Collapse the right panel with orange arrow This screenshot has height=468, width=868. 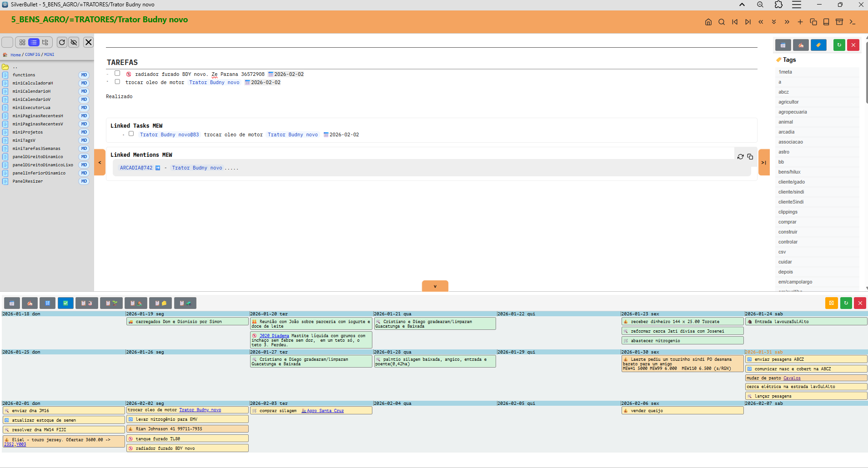[x=764, y=162]
